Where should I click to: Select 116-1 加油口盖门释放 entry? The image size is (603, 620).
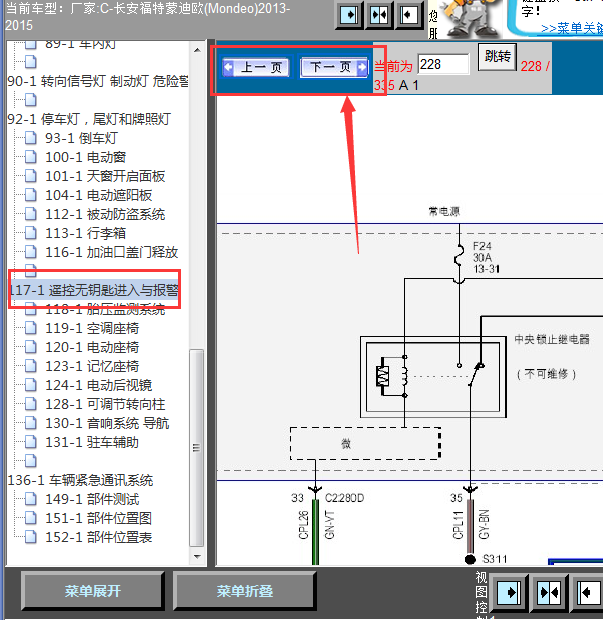[x=112, y=252]
